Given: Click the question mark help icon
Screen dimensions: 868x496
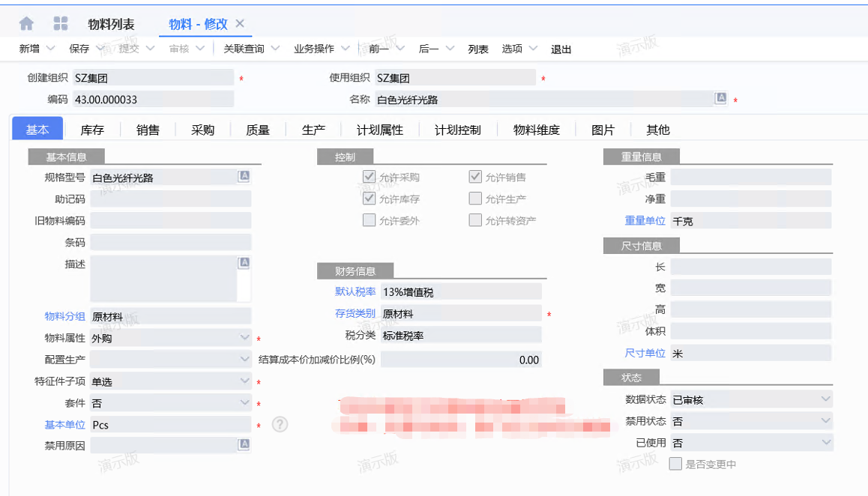Looking at the screenshot, I should tap(280, 425).
